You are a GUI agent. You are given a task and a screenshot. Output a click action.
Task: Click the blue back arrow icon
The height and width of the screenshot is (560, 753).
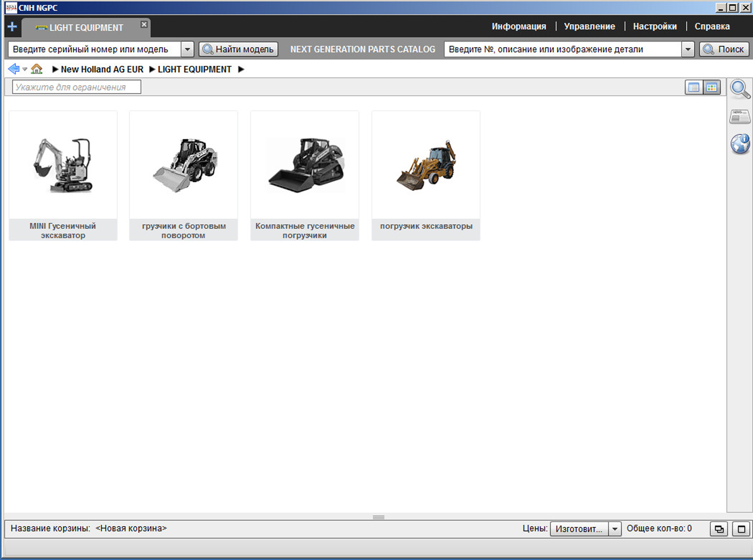point(13,69)
